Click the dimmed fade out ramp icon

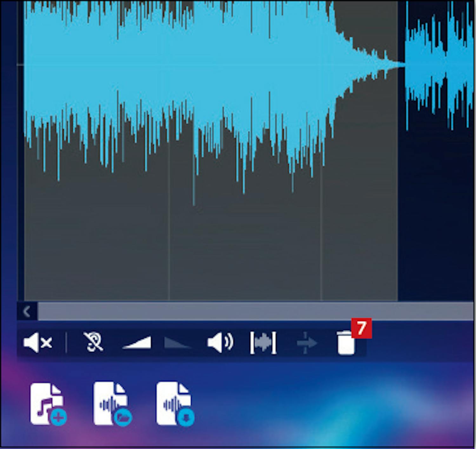[177, 343]
